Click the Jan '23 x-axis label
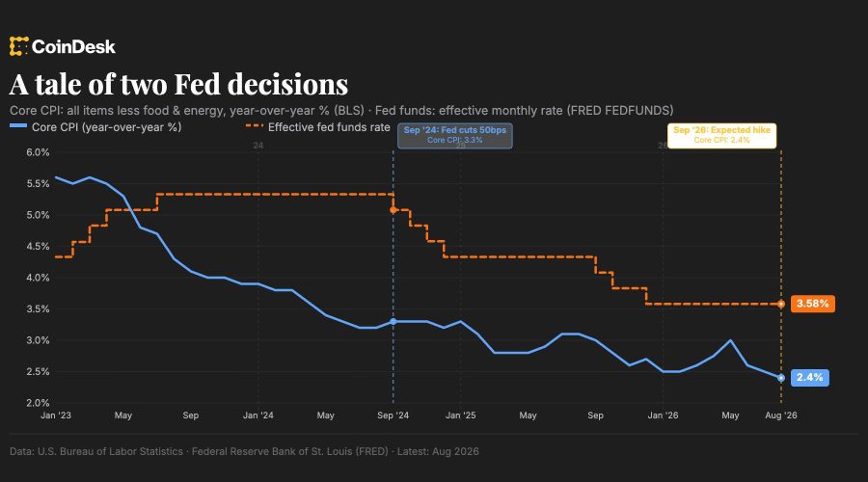868x482 pixels. (56, 415)
